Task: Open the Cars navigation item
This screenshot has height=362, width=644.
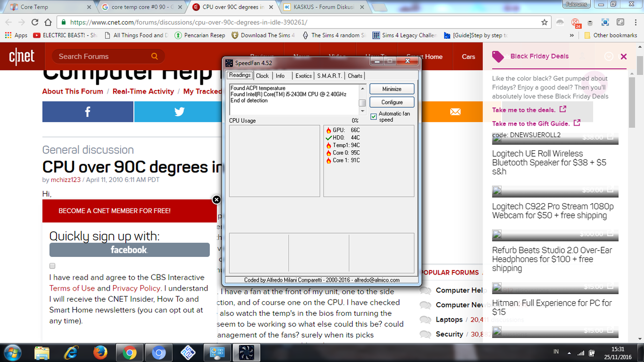Action: (468, 56)
